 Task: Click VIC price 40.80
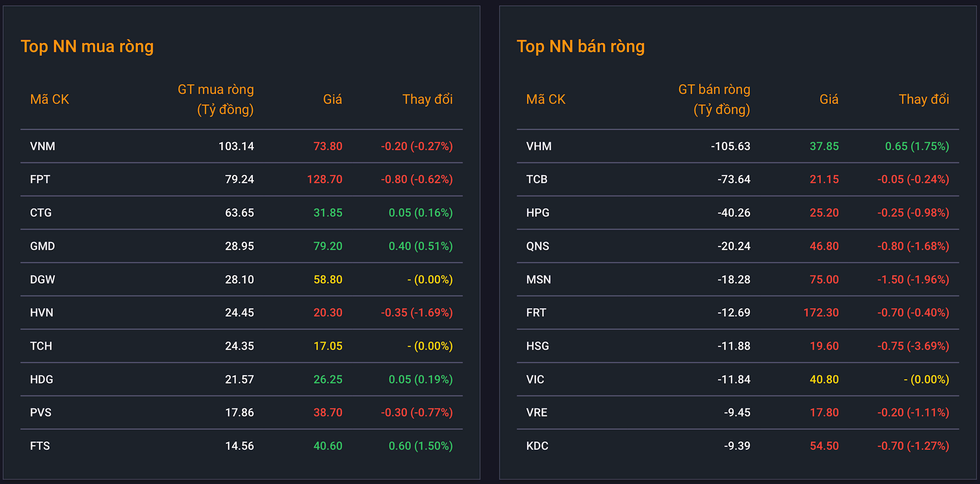click(x=824, y=380)
